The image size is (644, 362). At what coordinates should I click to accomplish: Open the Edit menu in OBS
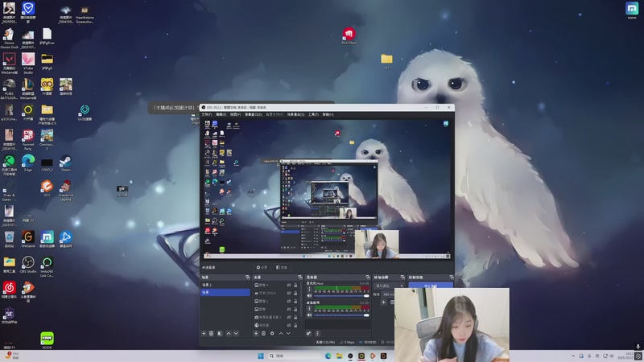[x=221, y=114]
